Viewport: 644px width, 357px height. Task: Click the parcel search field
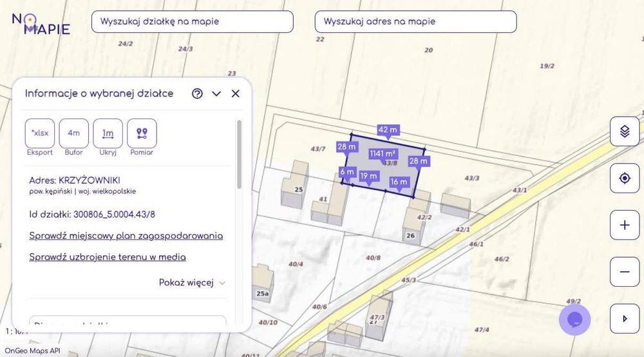coord(192,22)
